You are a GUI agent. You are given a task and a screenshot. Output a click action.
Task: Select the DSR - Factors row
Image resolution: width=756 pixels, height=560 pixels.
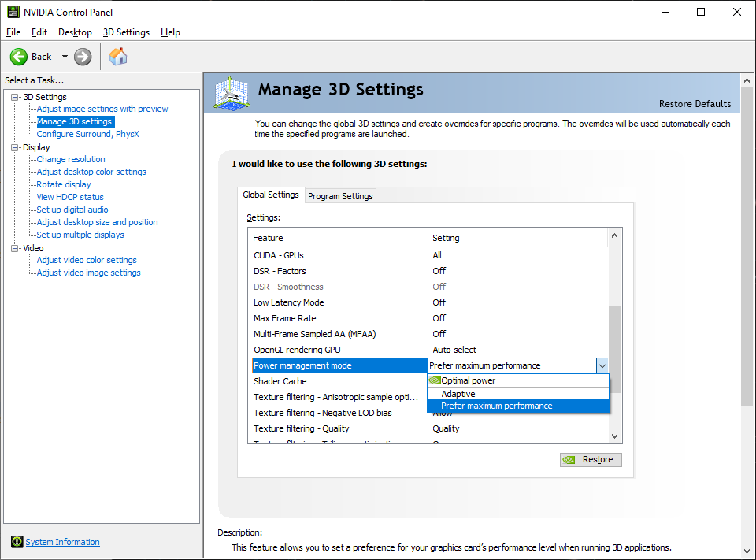[x=429, y=271]
